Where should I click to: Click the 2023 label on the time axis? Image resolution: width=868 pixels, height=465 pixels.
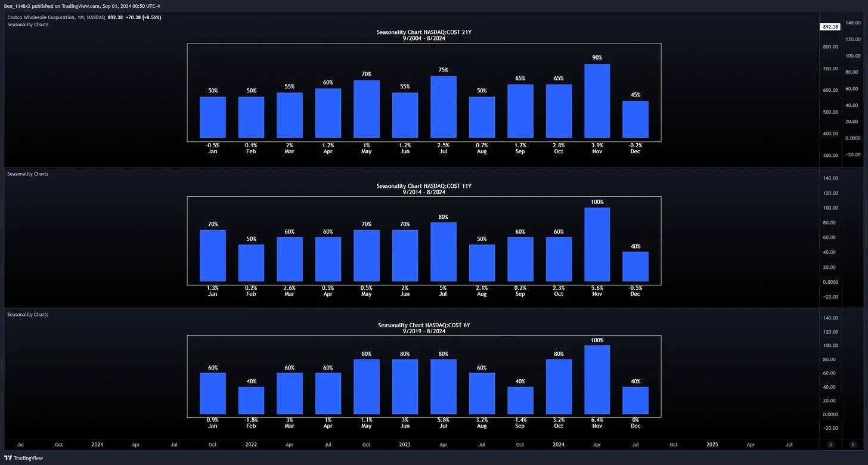405,445
